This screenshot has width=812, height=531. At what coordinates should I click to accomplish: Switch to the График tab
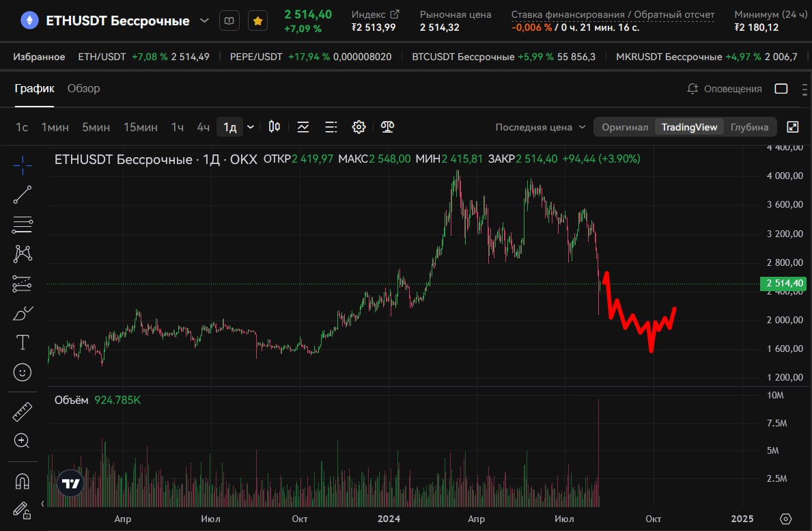[34, 89]
